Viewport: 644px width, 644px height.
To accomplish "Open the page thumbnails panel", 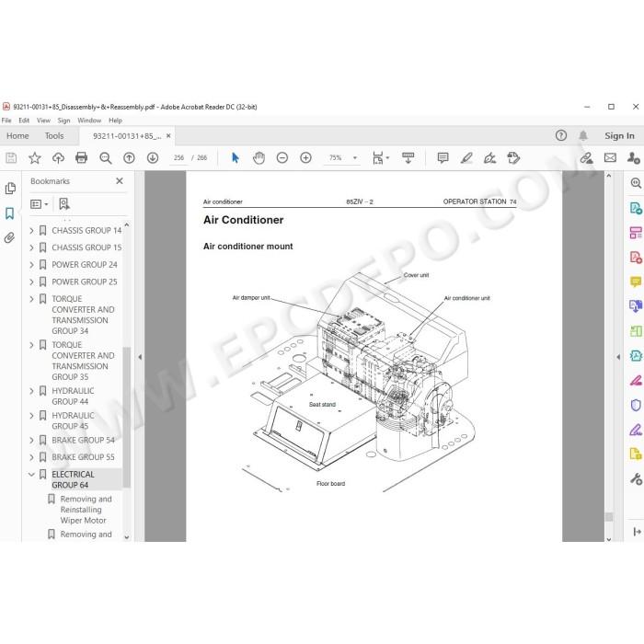I will point(10,189).
